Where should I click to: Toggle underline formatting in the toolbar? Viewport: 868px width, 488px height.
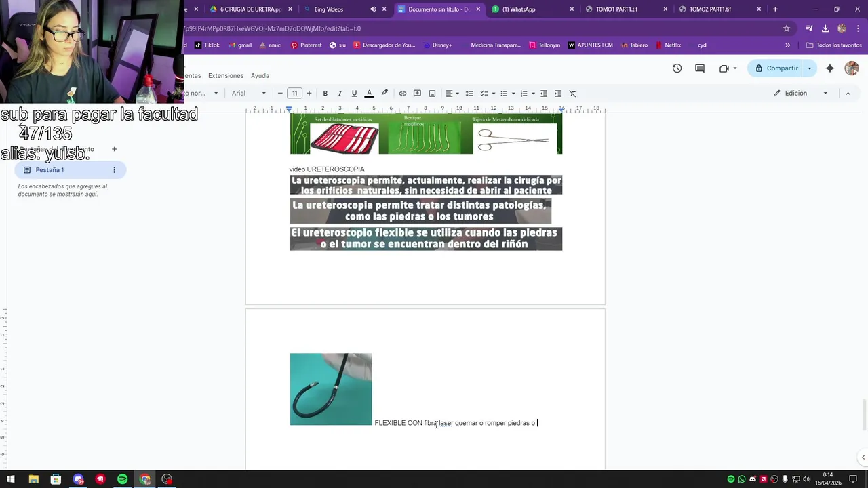[x=354, y=94]
